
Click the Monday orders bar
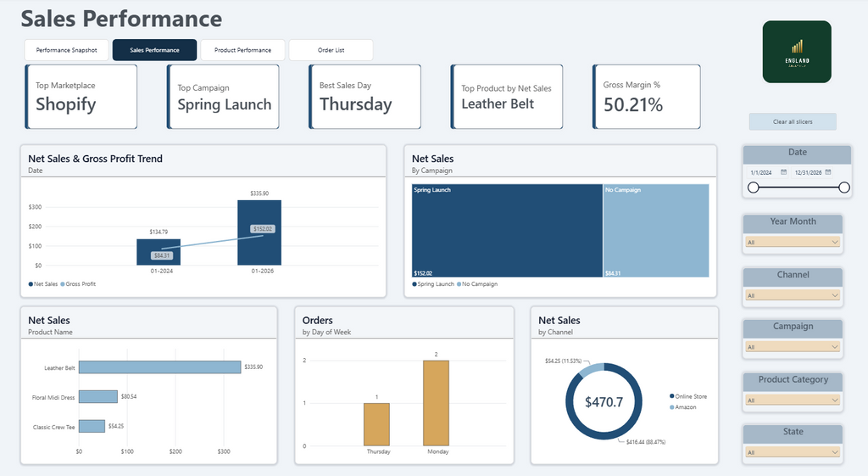click(x=437, y=403)
